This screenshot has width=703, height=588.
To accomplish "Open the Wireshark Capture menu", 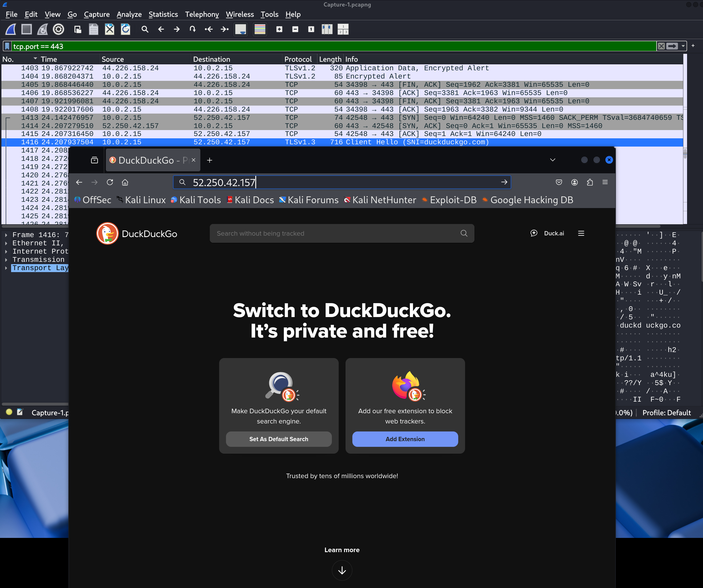I will click(97, 15).
